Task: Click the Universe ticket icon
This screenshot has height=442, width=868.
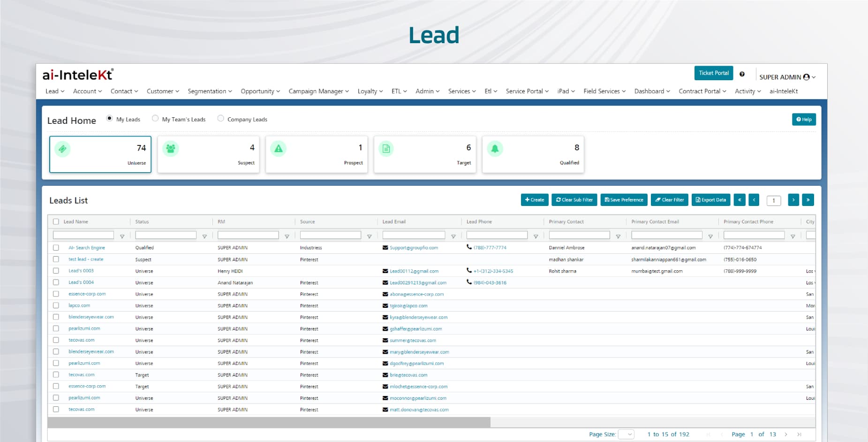Action: pos(62,149)
